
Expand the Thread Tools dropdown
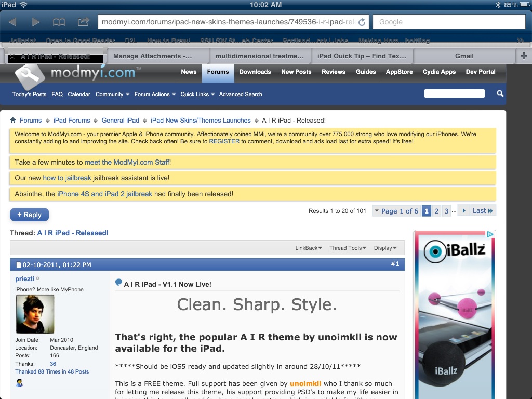tap(348, 248)
